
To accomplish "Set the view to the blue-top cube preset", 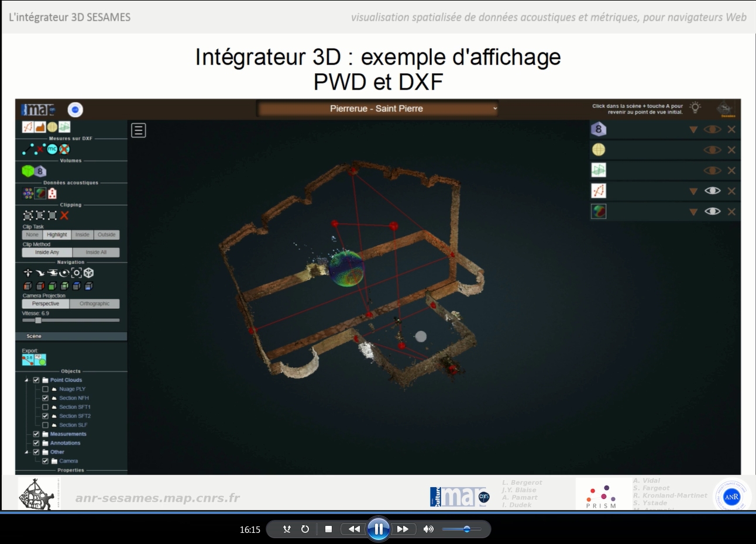I will click(77, 286).
